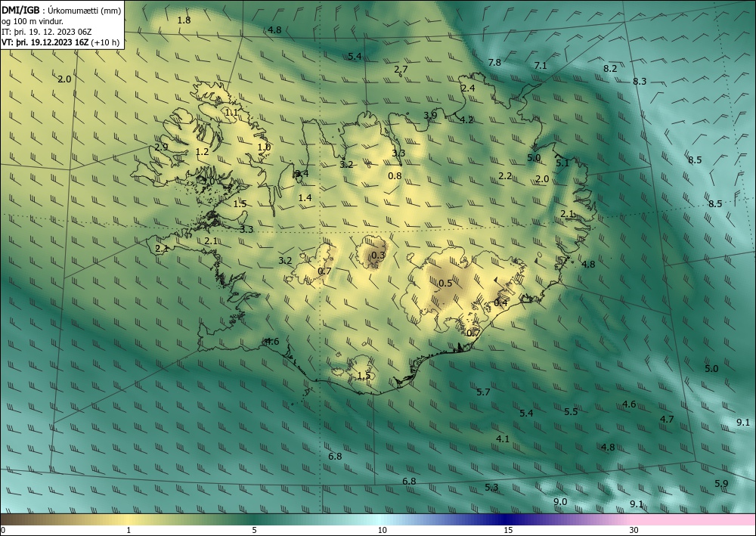Screen dimensions: 756x536
Task: Click the 2.2 value on the map
Action: point(505,176)
